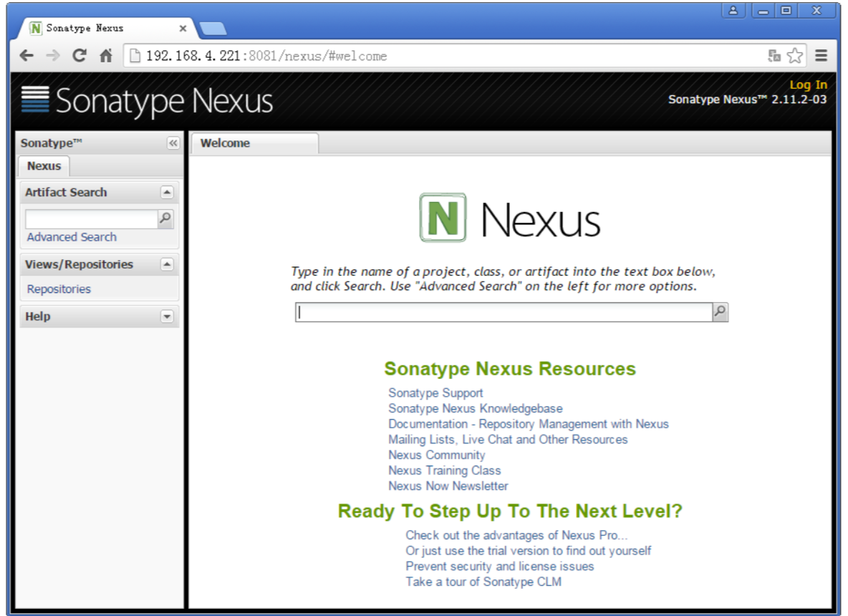Click the Sonatype Nexus 2.11.2-03 version text
Image resolution: width=848 pixels, height=616 pixels.
coord(747,100)
